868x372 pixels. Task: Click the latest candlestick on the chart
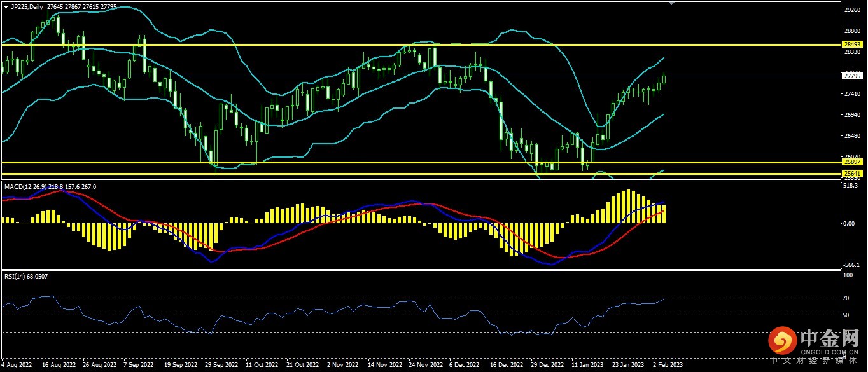[664, 78]
